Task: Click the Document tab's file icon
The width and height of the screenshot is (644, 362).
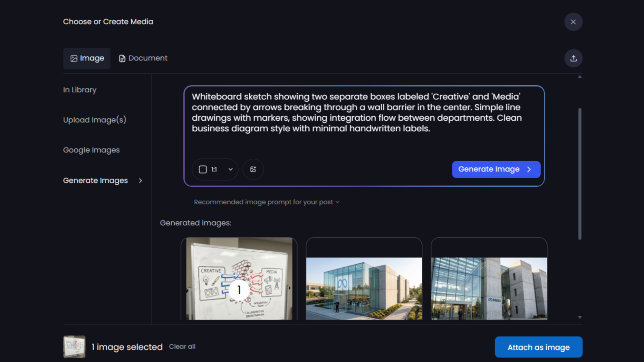Action: tap(122, 58)
